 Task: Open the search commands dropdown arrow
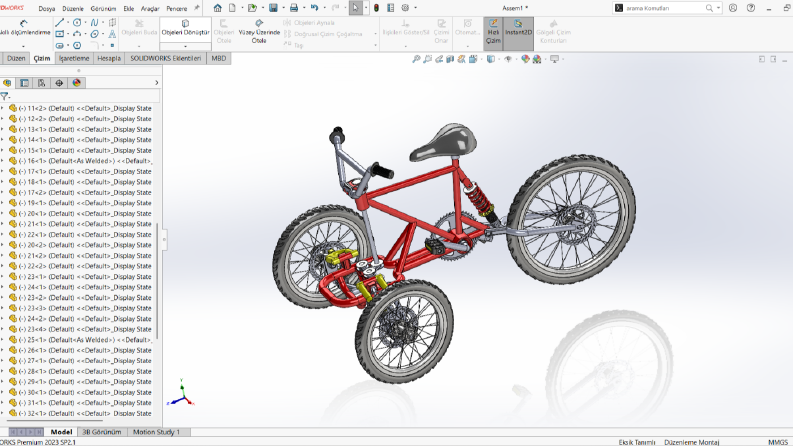[x=718, y=8]
